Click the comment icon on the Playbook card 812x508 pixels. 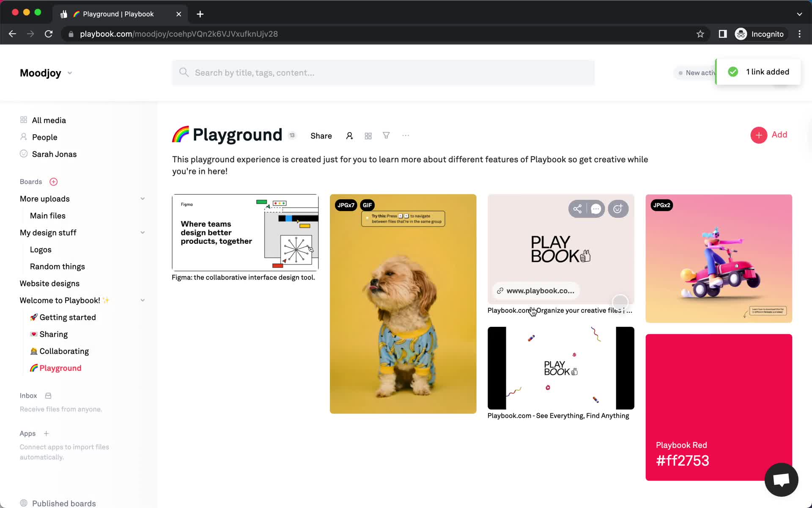coord(596,208)
